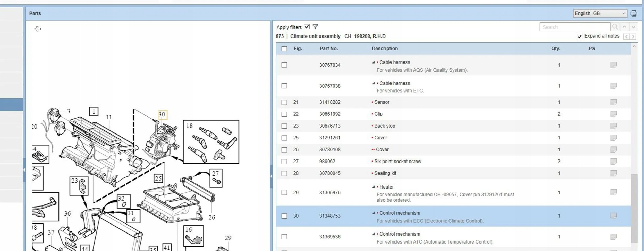This screenshot has width=644, height=251.
Task: Toggle the Expand all notes checkbox
Action: [x=579, y=37]
